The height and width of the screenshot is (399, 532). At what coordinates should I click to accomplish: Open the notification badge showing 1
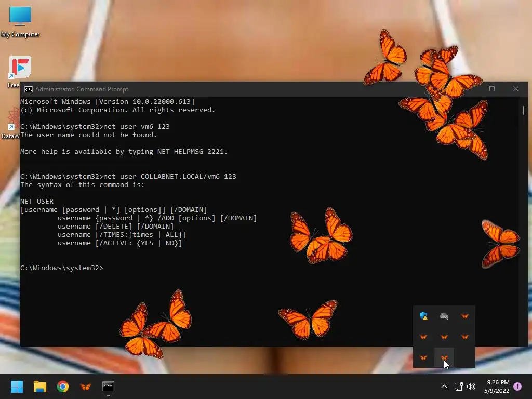click(517, 387)
